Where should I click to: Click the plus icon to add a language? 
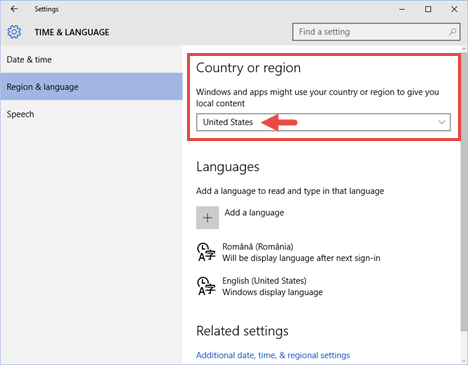pyautogui.click(x=207, y=218)
